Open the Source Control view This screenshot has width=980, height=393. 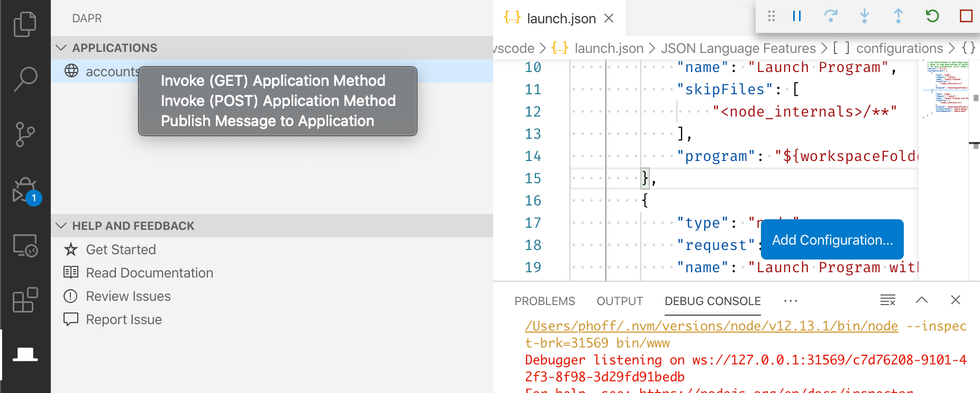25,135
